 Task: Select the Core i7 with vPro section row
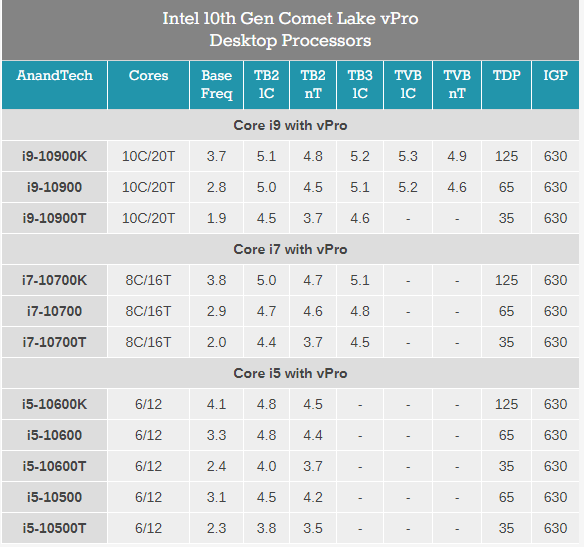[x=290, y=249]
